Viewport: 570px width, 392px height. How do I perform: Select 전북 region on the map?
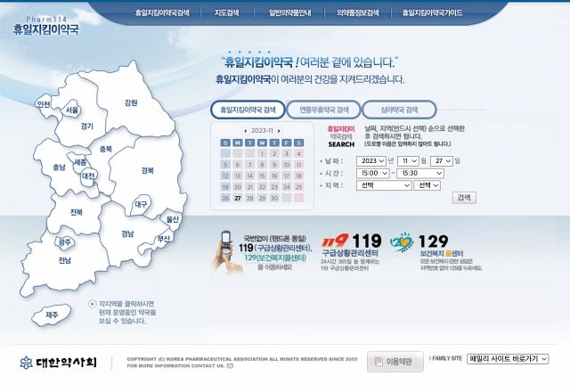[77, 212]
